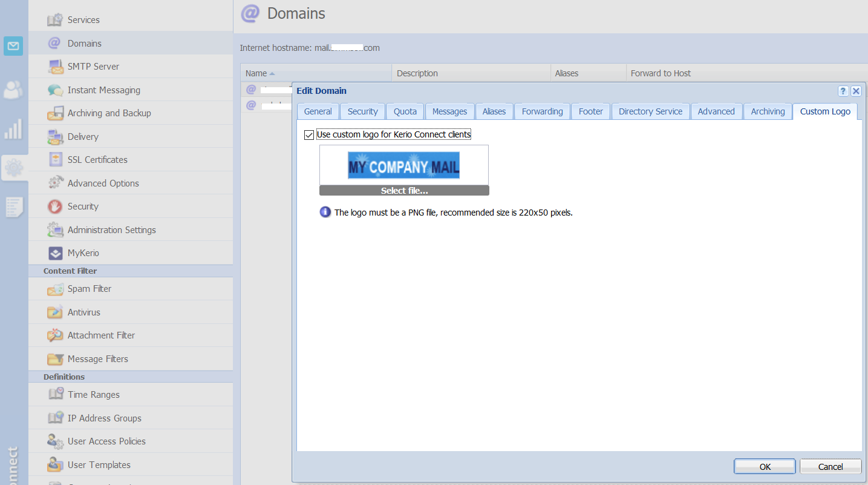Screen dimensions: 868x485
Task: Click the Forward to Host column header
Action: tap(746, 73)
